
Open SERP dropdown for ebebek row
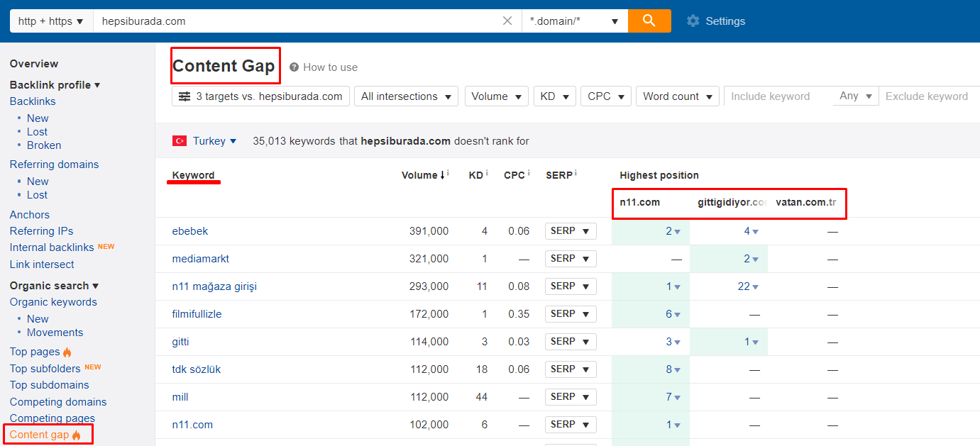click(x=571, y=231)
